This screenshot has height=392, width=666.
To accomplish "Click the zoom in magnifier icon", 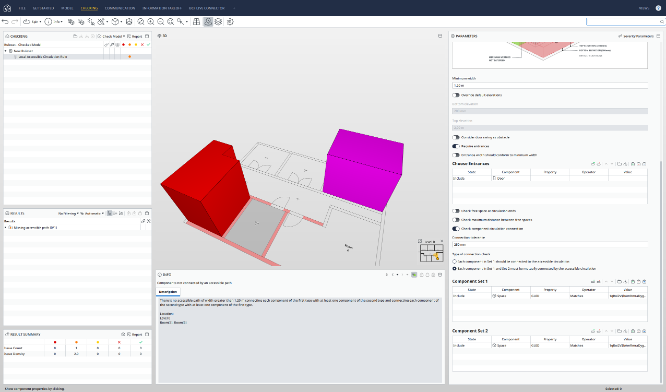I will [151, 22].
